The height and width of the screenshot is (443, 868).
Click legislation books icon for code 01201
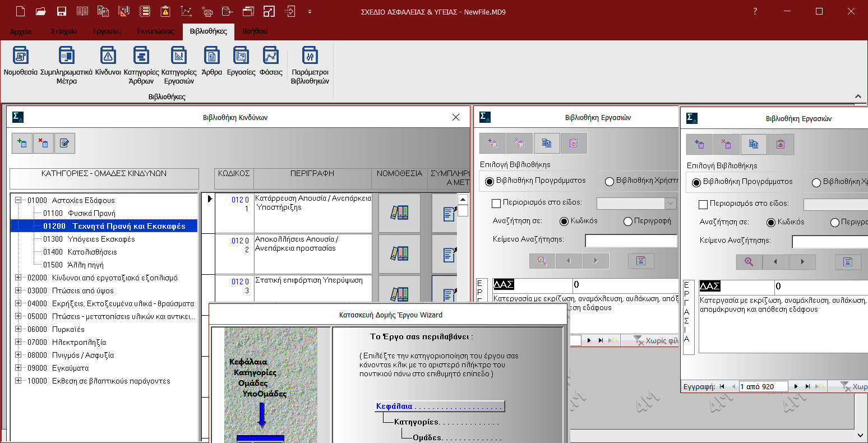click(x=399, y=213)
